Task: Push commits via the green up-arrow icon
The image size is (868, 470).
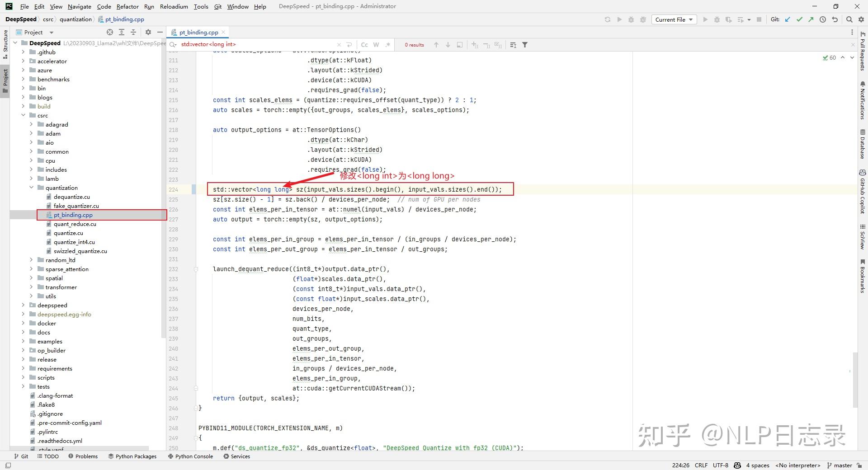Action: pos(811,19)
